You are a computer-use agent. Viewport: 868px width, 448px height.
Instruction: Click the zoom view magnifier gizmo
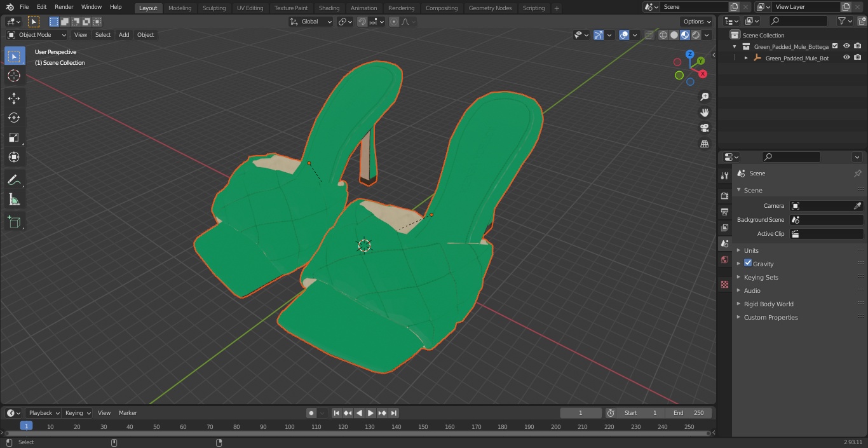(x=704, y=97)
